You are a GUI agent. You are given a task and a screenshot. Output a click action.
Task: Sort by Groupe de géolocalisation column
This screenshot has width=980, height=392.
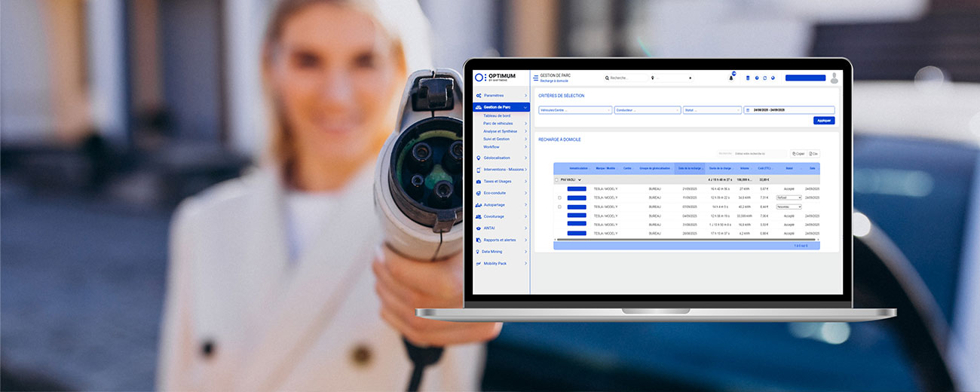point(655,168)
